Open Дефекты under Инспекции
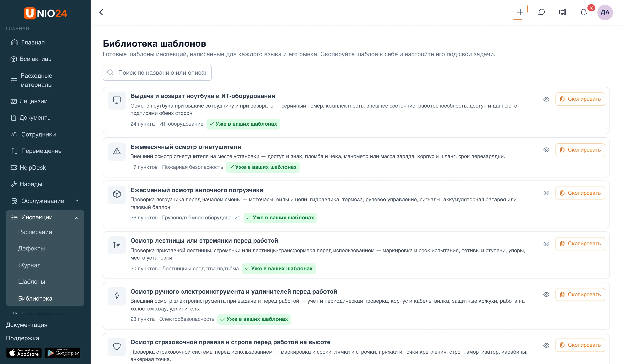This screenshot has height=364, width=622. pyautogui.click(x=31, y=248)
